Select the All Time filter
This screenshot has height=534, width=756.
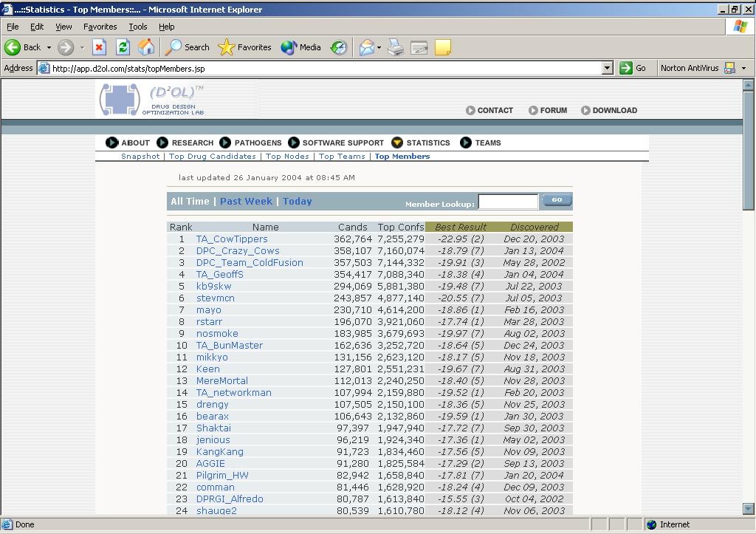click(190, 201)
